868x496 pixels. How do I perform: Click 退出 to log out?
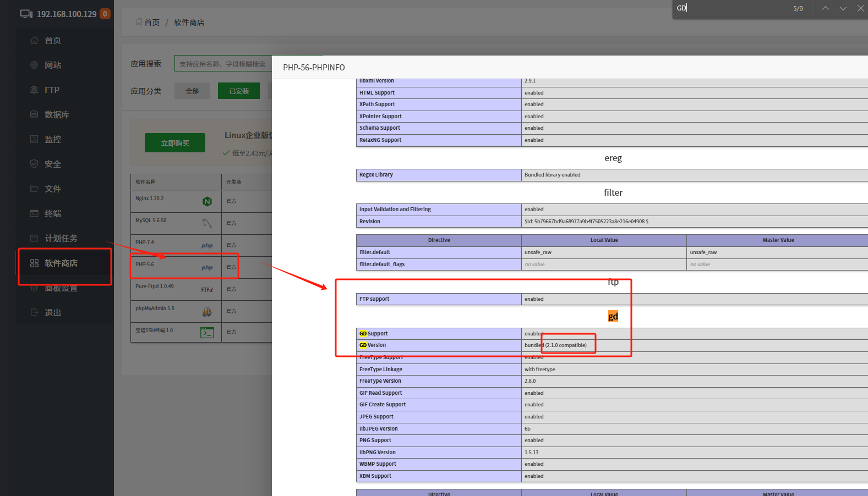[x=52, y=312]
